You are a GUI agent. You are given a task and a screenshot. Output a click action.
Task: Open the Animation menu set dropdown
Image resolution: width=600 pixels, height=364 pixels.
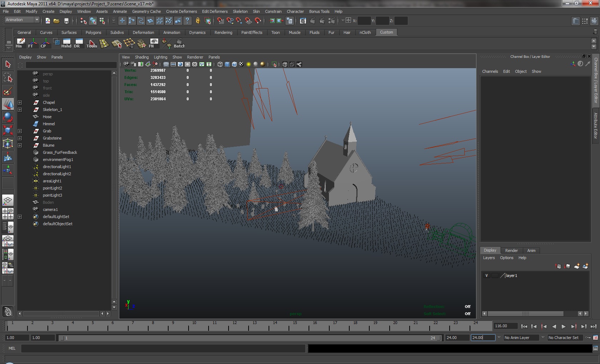(22, 20)
